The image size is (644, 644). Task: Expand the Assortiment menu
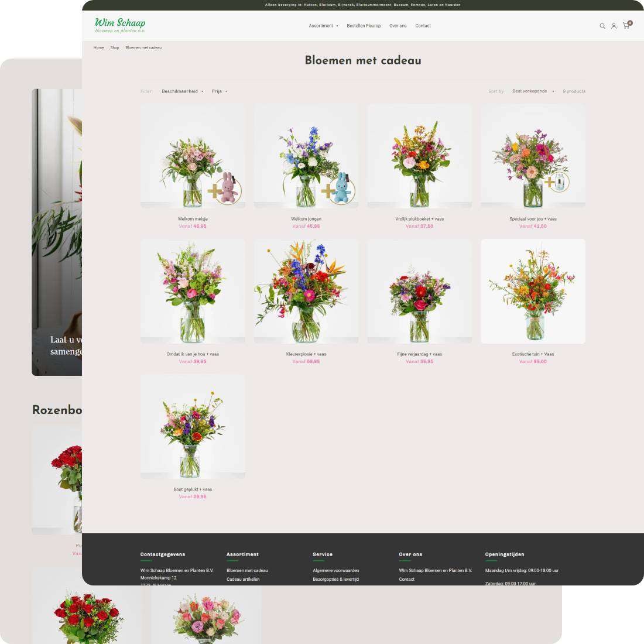[x=323, y=26]
